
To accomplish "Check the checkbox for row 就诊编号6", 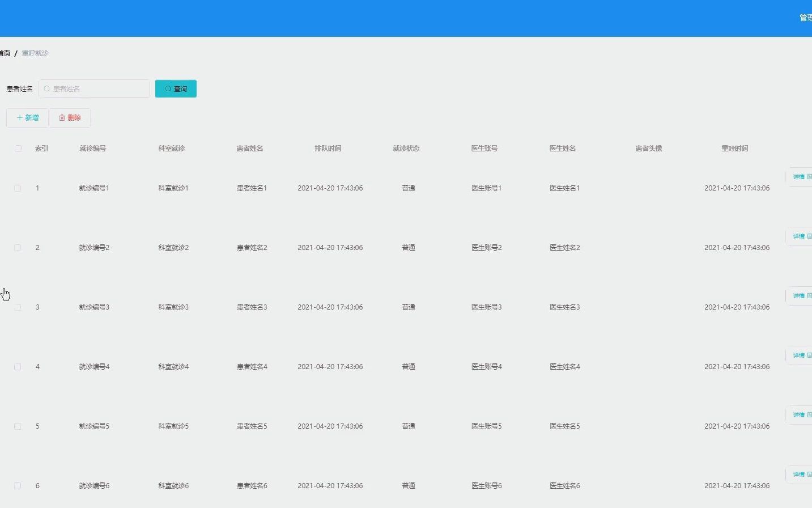I will pos(18,486).
